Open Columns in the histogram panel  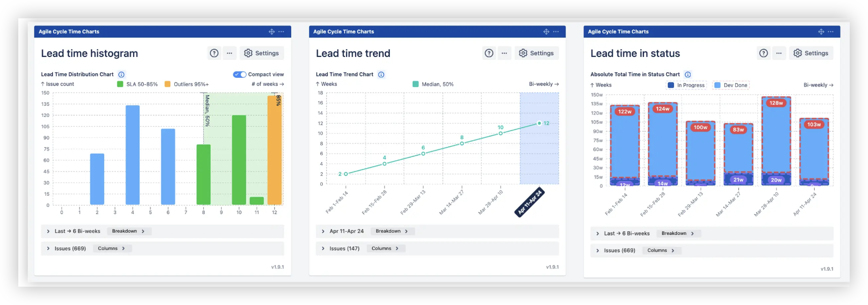coord(112,249)
